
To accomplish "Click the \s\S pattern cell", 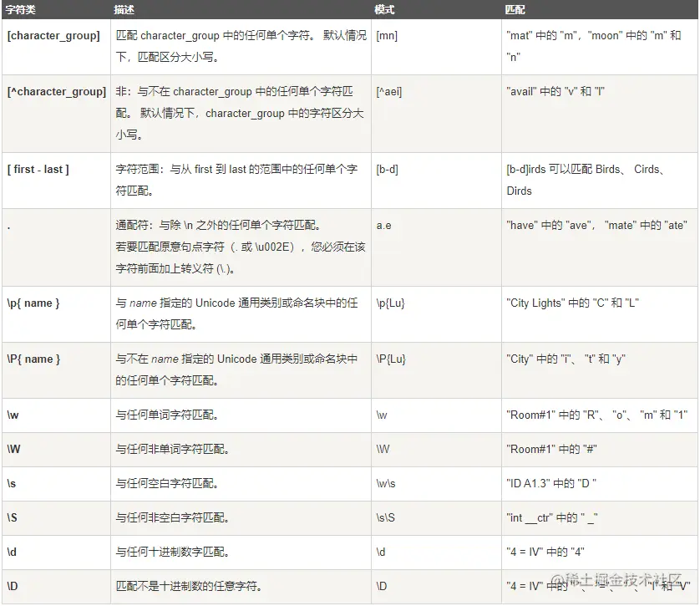I will (436, 518).
